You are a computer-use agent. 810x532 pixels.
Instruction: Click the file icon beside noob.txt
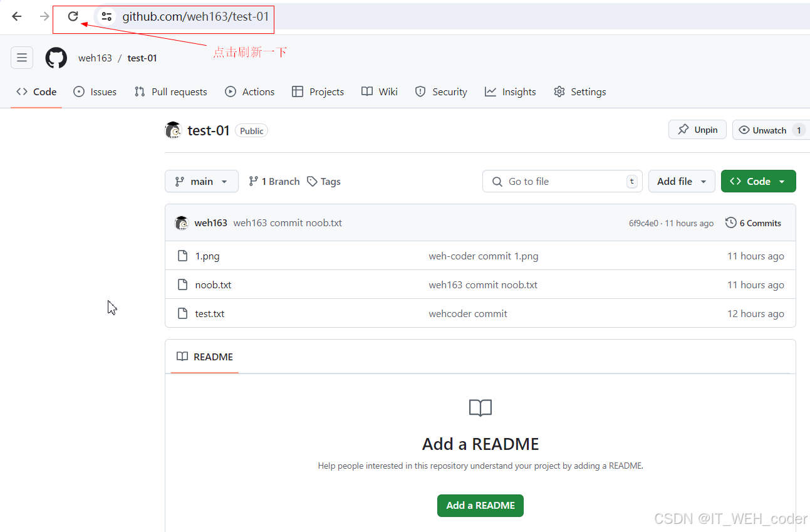[182, 284]
